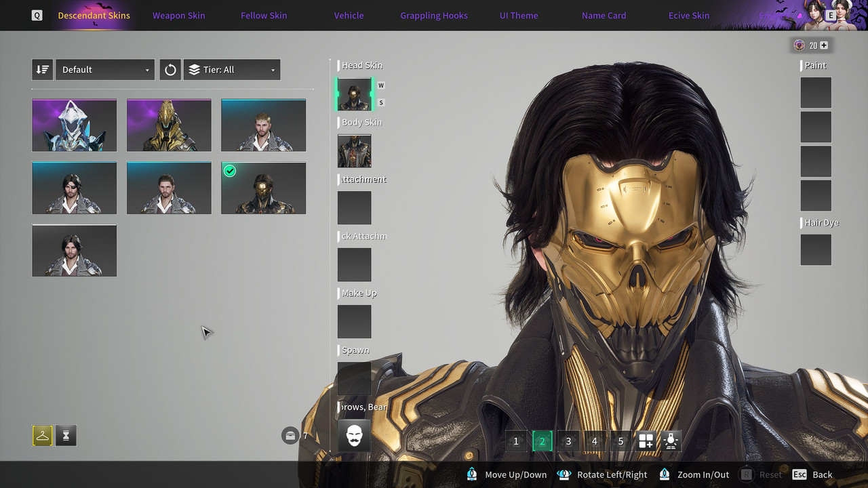868x488 pixels.
Task: Open the Descendant Skins tab
Action: 94,15
